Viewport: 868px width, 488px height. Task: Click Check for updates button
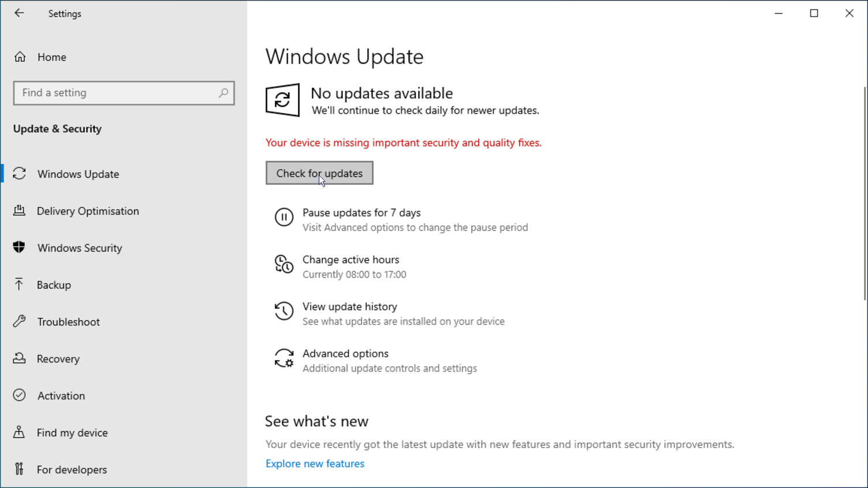[x=319, y=173]
